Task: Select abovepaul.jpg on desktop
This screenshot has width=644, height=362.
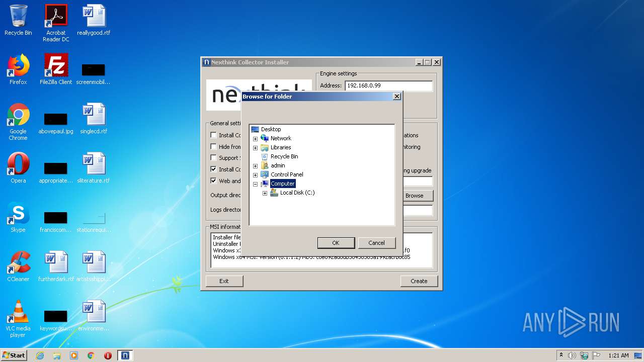Action: pyautogui.click(x=56, y=123)
